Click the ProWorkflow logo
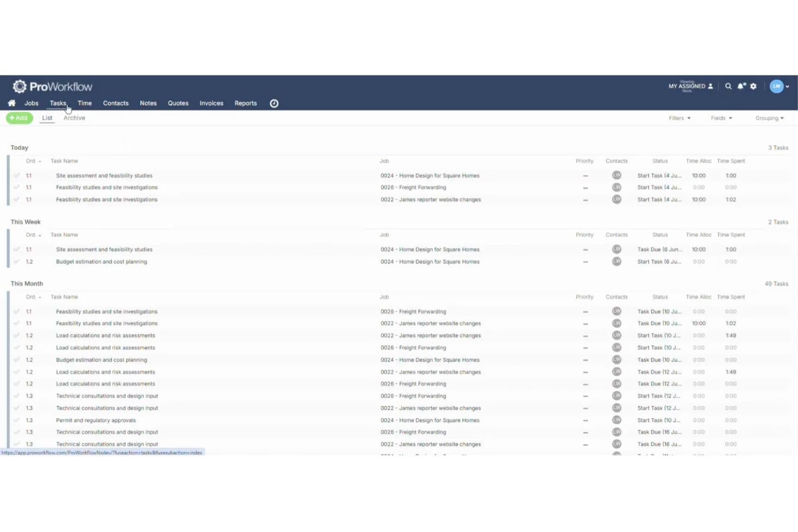 [x=52, y=86]
